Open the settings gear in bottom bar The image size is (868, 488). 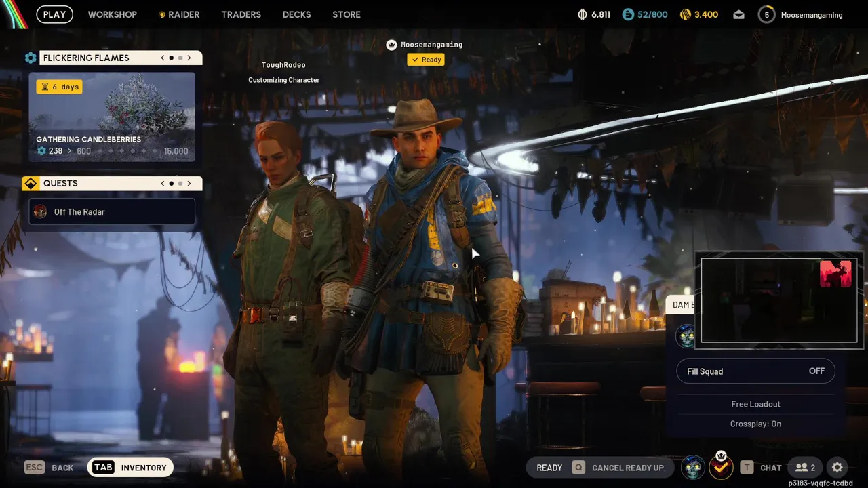[837, 467]
